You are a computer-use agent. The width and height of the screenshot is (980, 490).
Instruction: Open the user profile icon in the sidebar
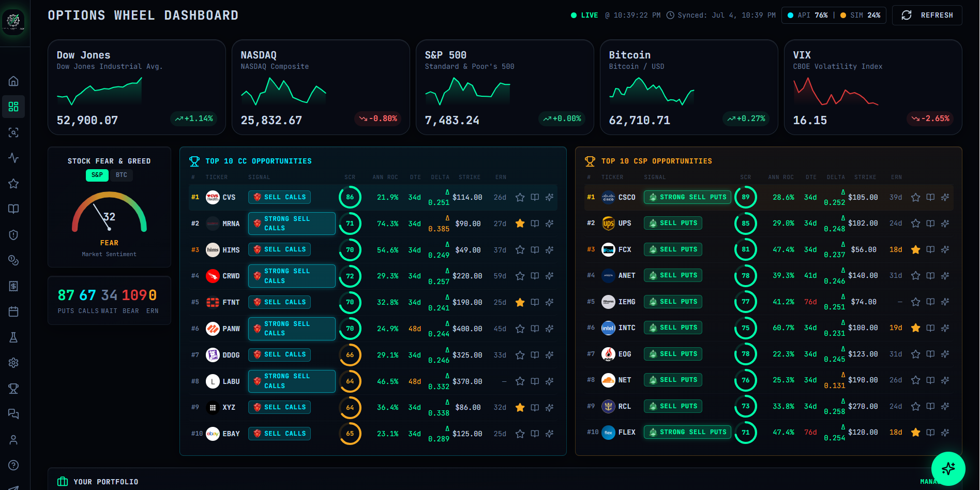point(13,440)
